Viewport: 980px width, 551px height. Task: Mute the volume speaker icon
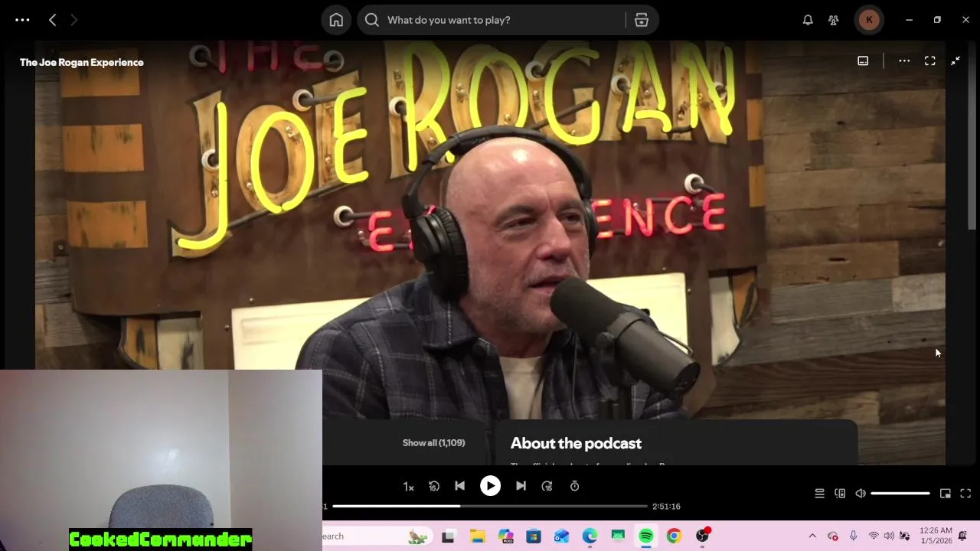click(861, 494)
